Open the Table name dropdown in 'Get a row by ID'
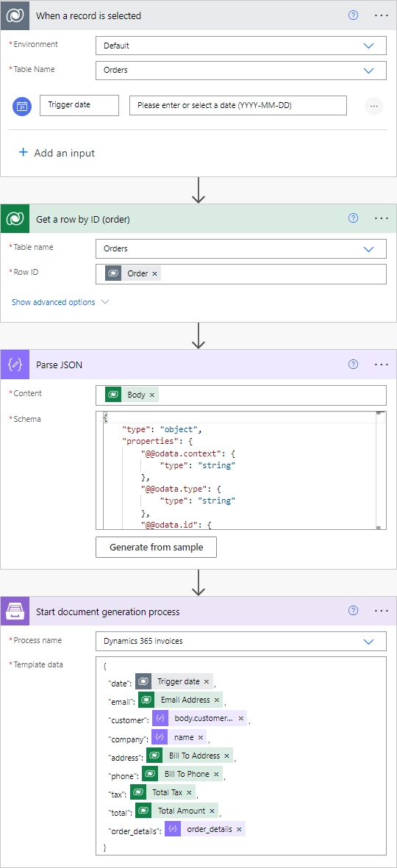Image resolution: width=397 pixels, height=868 pixels. [x=241, y=248]
